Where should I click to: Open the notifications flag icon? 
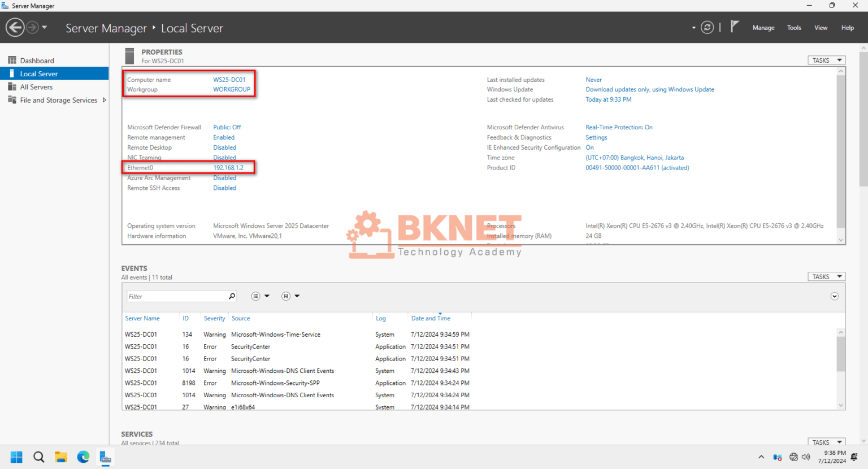tap(734, 27)
